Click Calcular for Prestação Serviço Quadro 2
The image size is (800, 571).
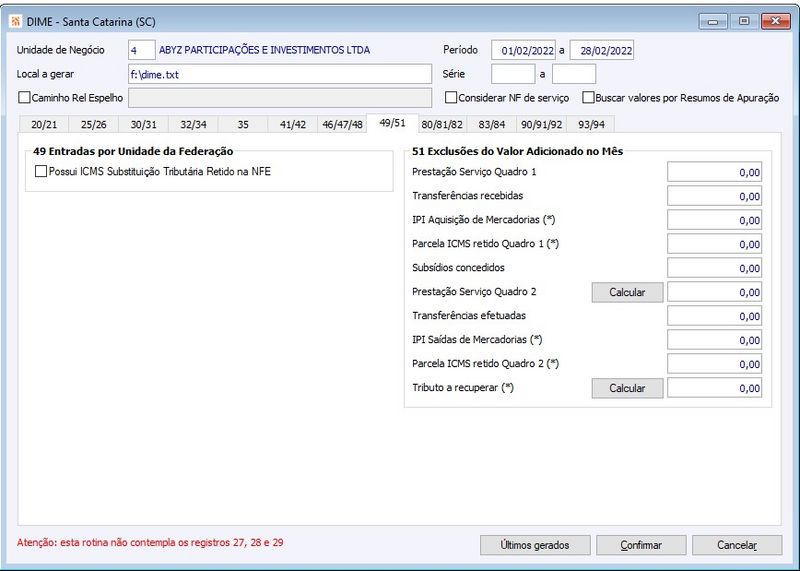tap(627, 292)
